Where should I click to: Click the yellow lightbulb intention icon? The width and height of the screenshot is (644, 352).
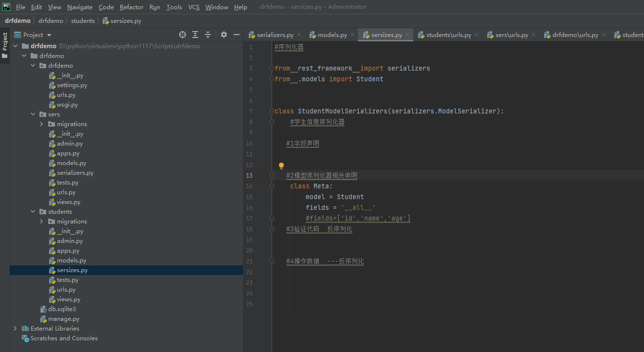(x=281, y=166)
